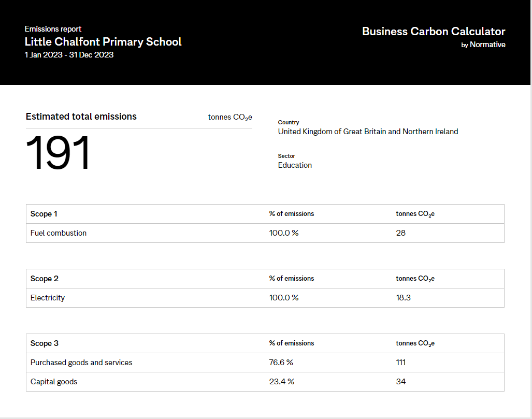Click the 28 tonnes value for Fuel combustion
This screenshot has height=419, width=532.
click(x=400, y=233)
